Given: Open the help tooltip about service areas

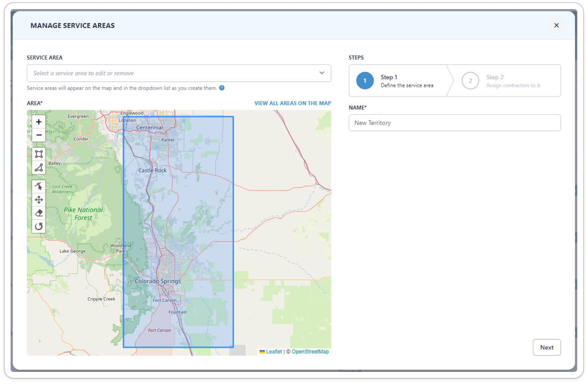Looking at the screenshot, I should coord(222,88).
